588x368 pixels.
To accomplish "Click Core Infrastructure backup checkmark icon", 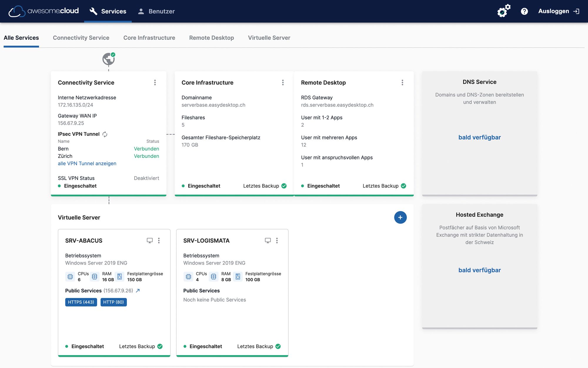I will [284, 186].
